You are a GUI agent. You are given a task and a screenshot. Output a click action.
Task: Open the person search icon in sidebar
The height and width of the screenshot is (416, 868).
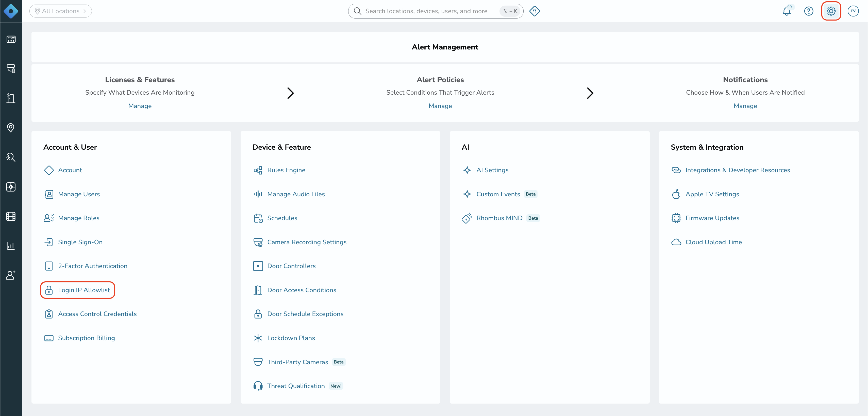click(x=11, y=157)
